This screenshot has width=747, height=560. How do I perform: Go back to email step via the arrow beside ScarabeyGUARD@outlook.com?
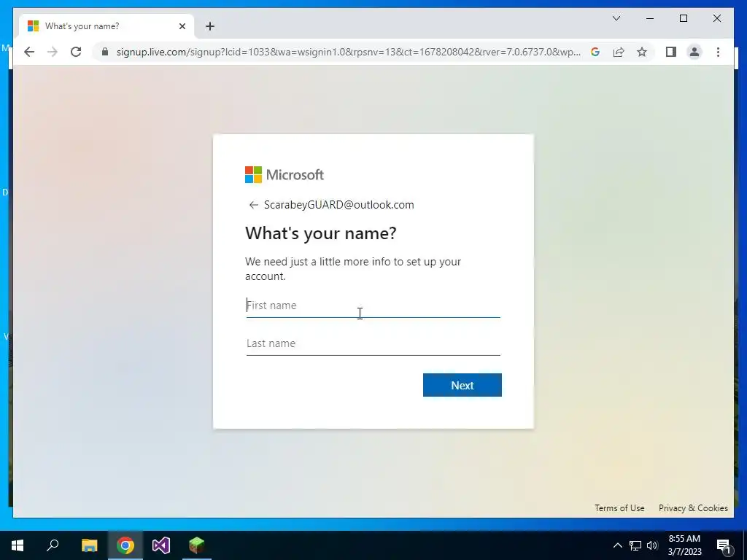coord(253,205)
